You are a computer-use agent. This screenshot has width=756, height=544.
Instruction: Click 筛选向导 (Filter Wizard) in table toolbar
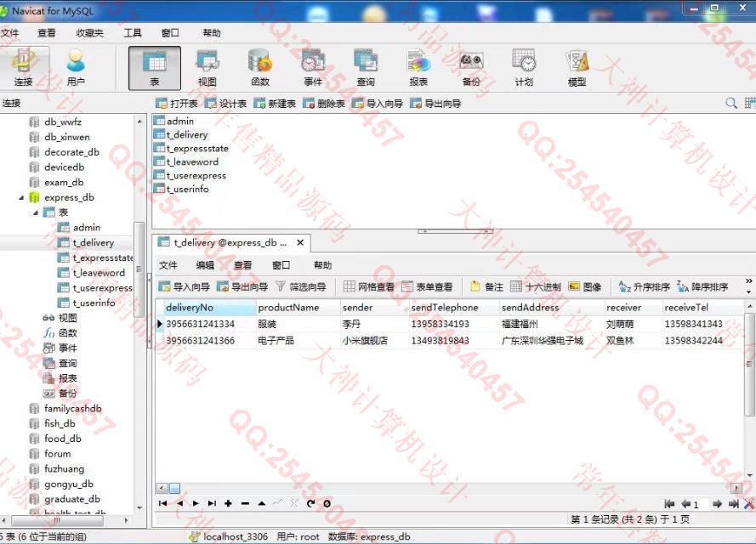coord(301,286)
